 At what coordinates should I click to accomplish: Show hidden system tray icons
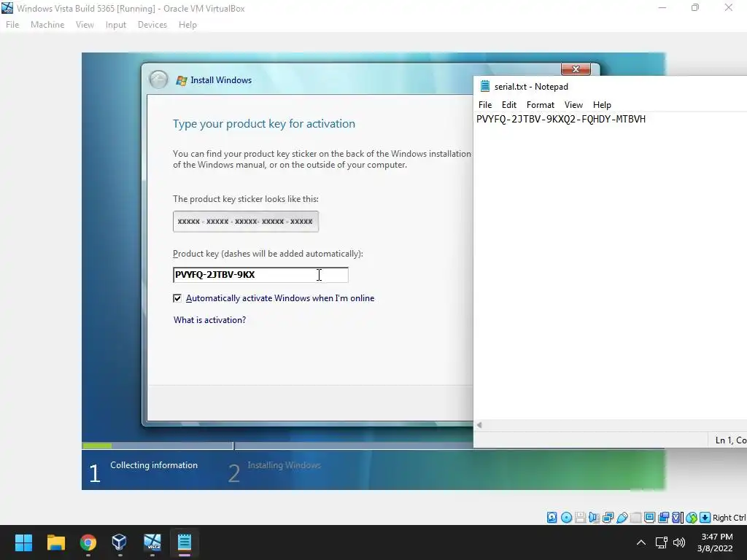[641, 542]
